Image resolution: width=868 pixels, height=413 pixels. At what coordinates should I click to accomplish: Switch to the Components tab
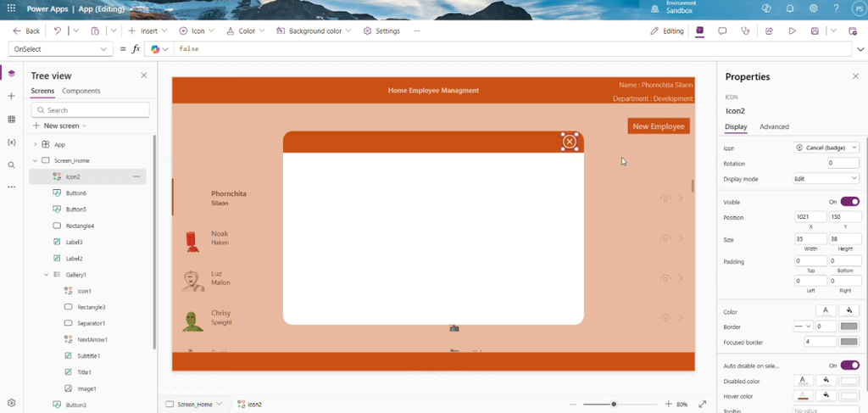point(81,91)
